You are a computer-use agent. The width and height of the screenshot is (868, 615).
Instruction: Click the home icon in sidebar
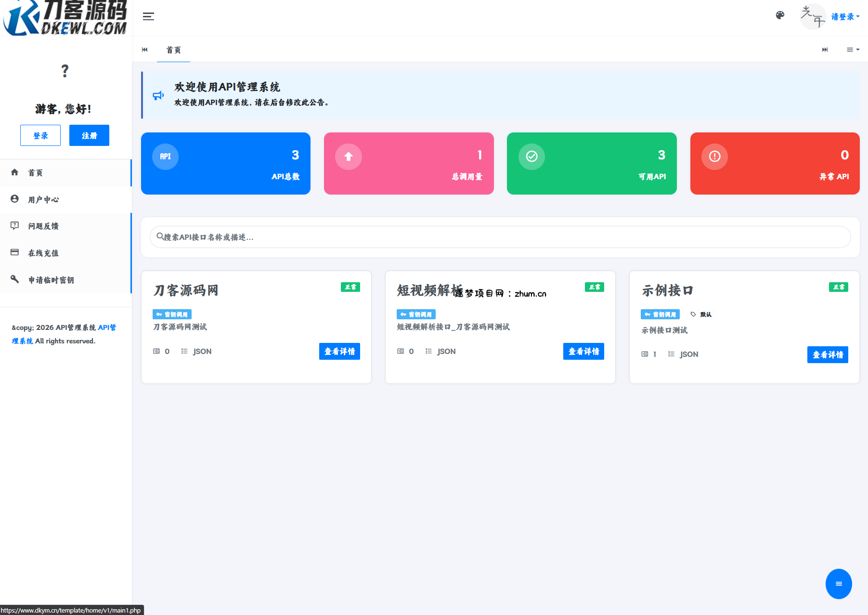[x=15, y=172]
